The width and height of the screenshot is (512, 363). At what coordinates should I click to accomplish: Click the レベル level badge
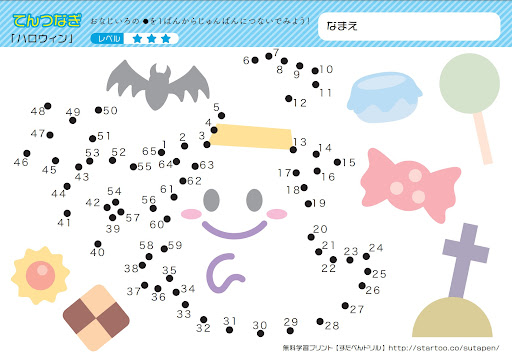pos(107,39)
